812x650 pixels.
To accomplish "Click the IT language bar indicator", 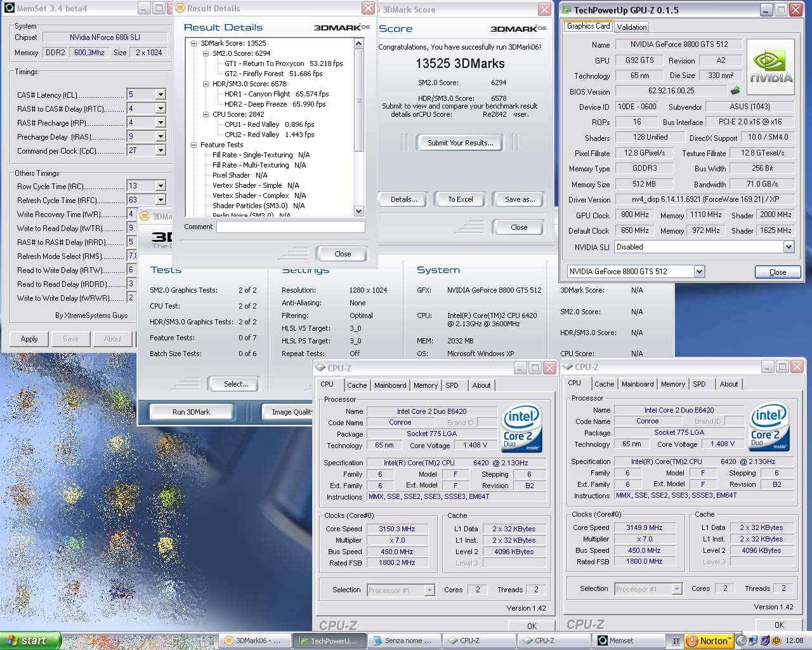I will click(676, 641).
